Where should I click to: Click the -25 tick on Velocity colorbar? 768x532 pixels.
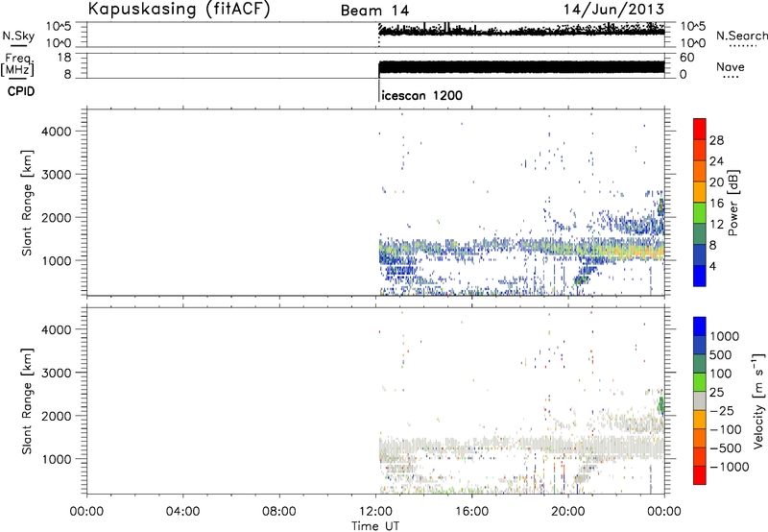[722, 410]
